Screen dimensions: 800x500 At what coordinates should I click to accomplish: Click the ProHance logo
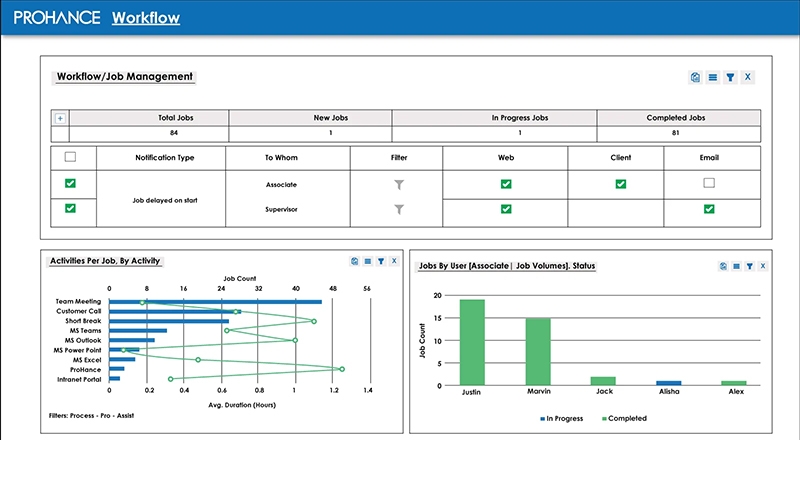point(55,18)
